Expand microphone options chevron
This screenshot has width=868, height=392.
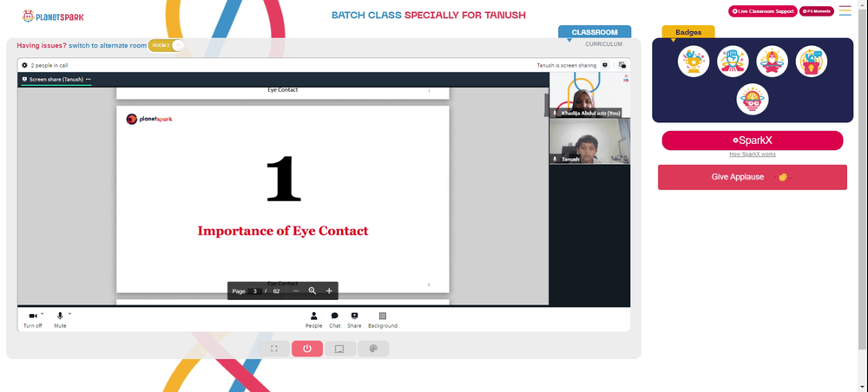[x=69, y=313]
